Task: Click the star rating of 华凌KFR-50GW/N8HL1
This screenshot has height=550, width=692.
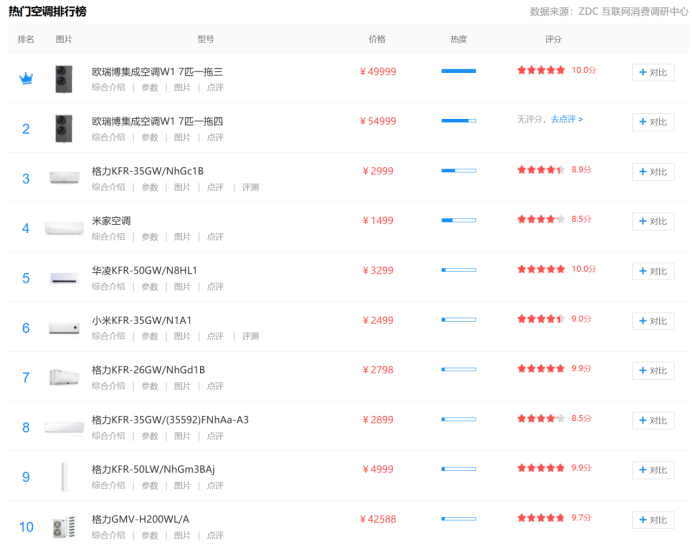Action: (541, 270)
